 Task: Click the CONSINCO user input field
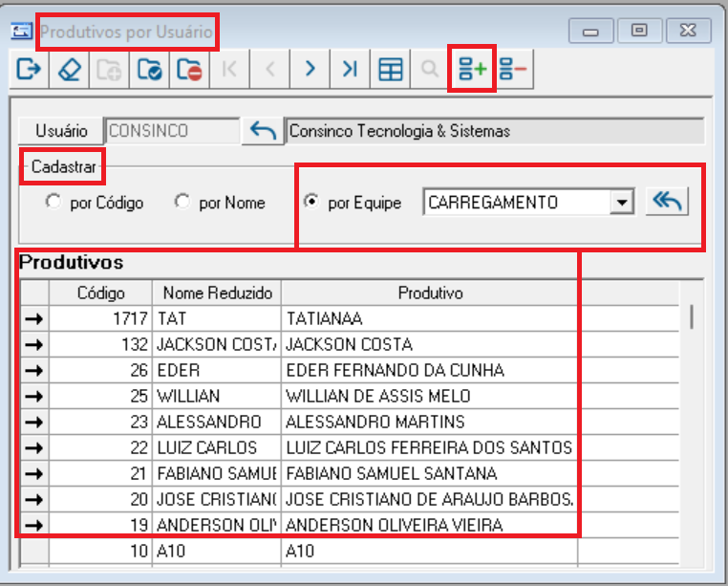point(172,131)
